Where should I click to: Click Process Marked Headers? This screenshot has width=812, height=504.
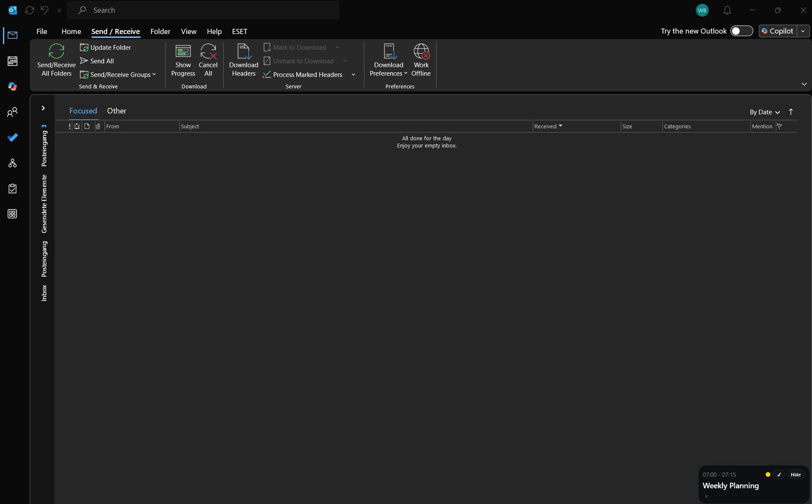(x=303, y=75)
